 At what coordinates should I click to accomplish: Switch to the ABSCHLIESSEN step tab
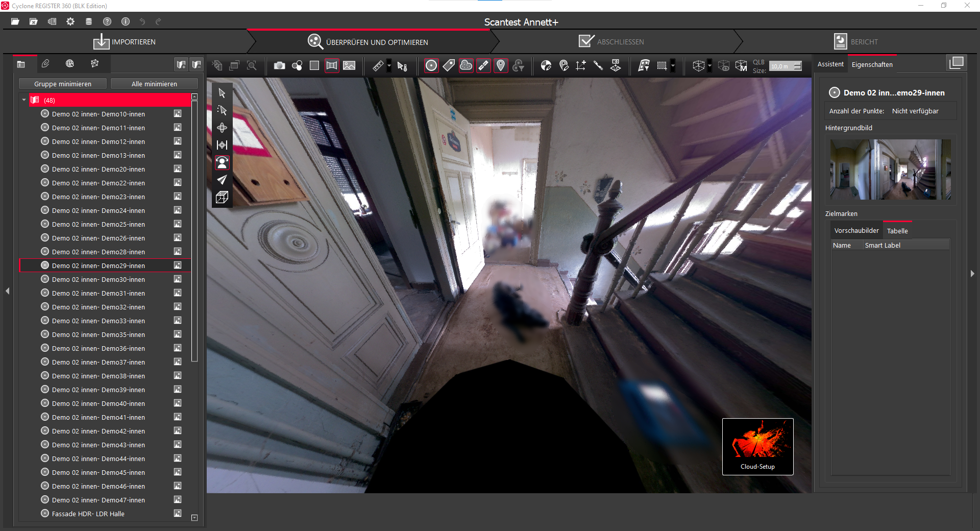point(611,42)
